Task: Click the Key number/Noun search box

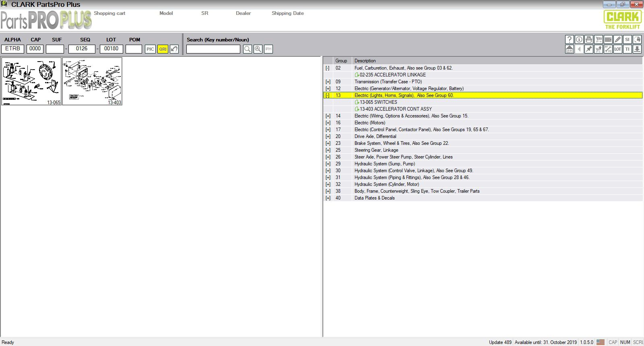Action: tap(213, 49)
